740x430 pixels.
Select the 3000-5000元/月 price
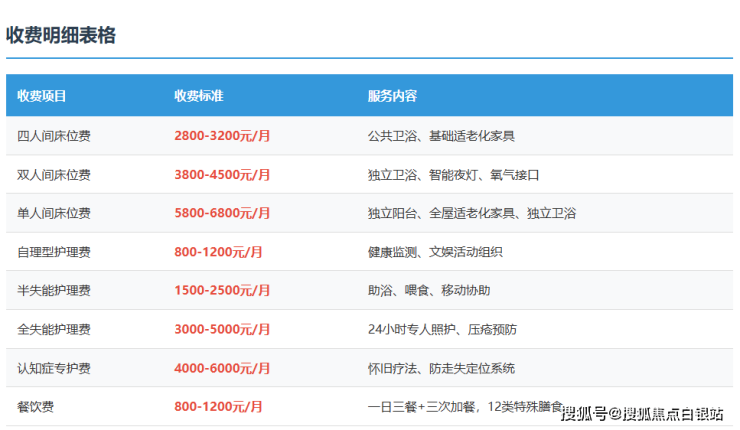pyautogui.click(x=222, y=329)
